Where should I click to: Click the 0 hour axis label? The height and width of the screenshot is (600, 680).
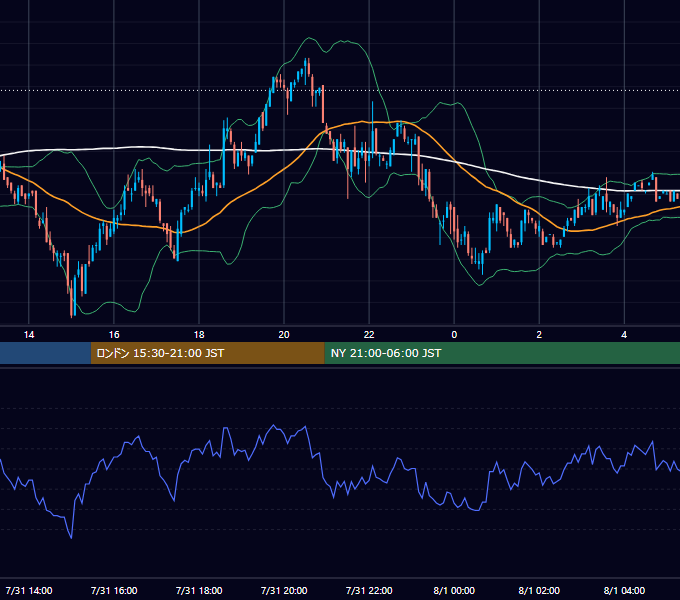pos(454,335)
